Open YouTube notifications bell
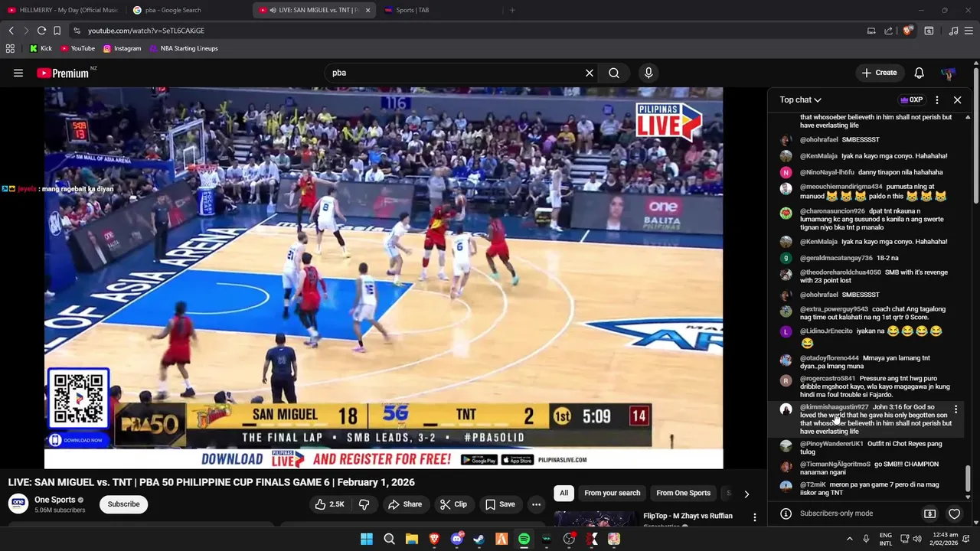980x551 pixels. (919, 73)
